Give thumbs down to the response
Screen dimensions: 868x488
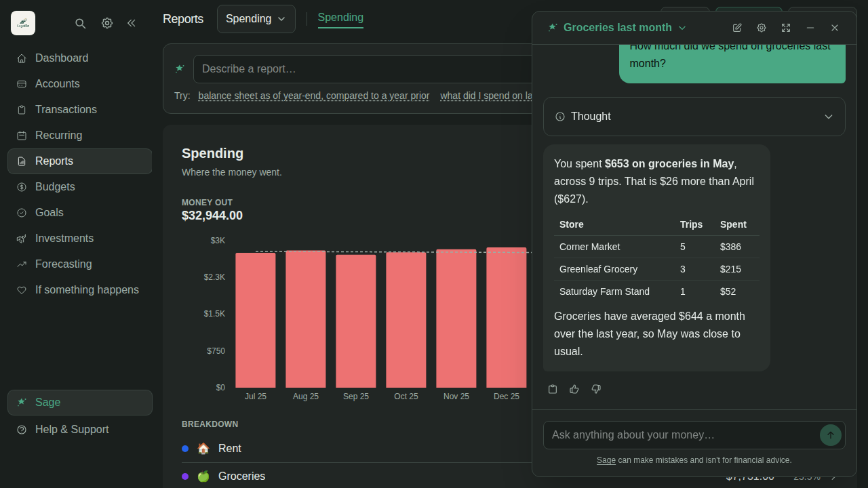tap(596, 389)
